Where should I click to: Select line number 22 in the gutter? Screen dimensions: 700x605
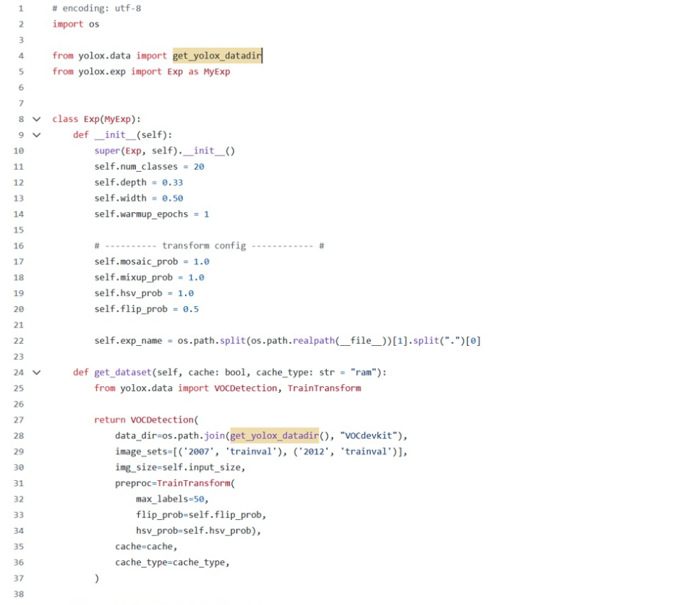[x=18, y=341]
